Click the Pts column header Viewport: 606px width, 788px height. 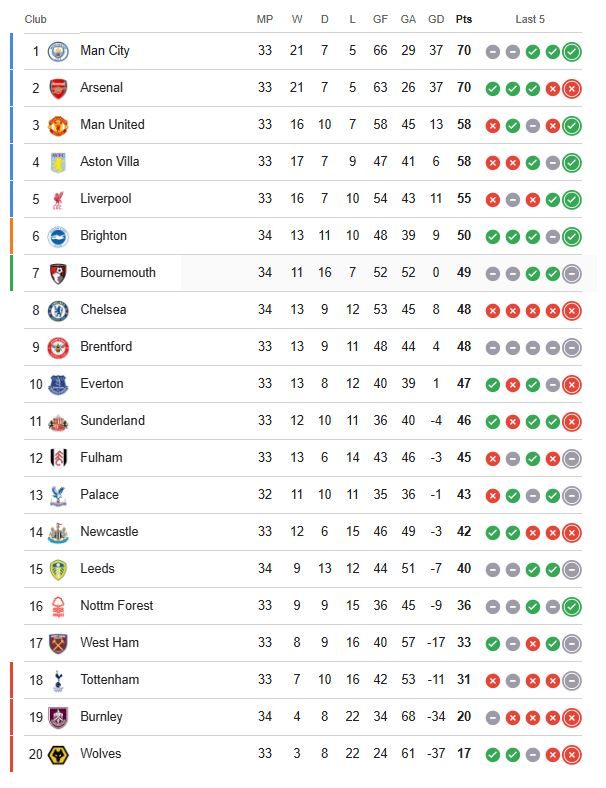point(464,19)
